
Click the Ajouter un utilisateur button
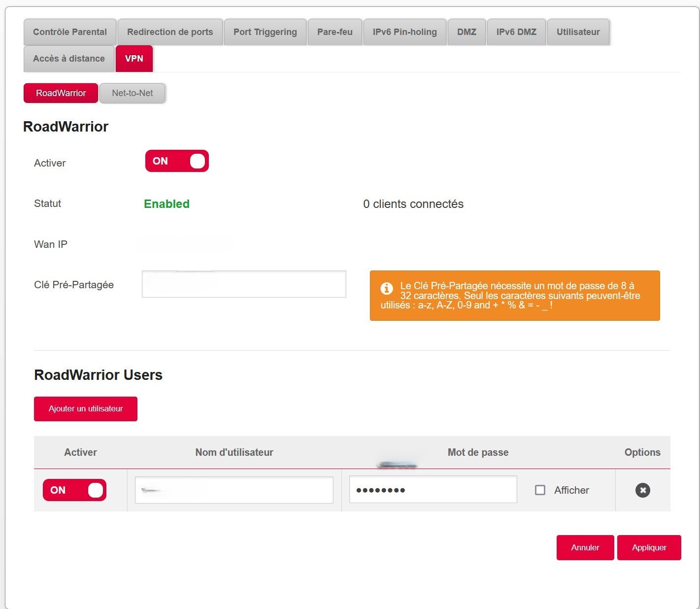(x=86, y=409)
